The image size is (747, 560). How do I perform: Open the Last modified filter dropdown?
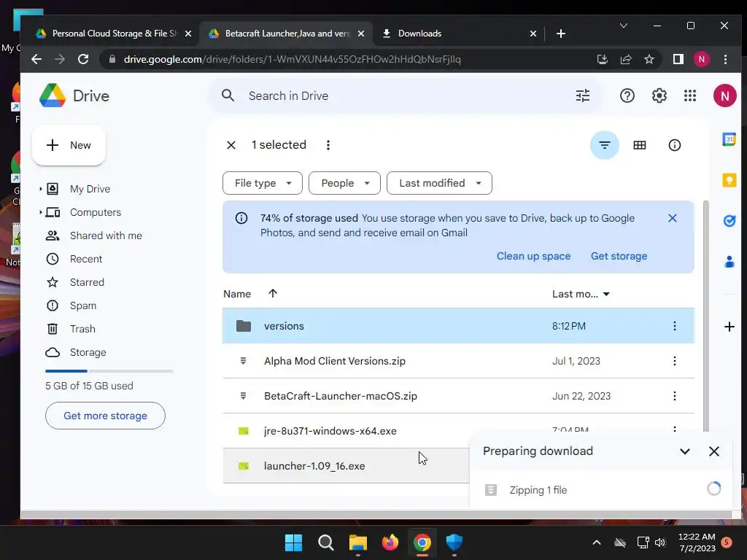pyautogui.click(x=439, y=183)
